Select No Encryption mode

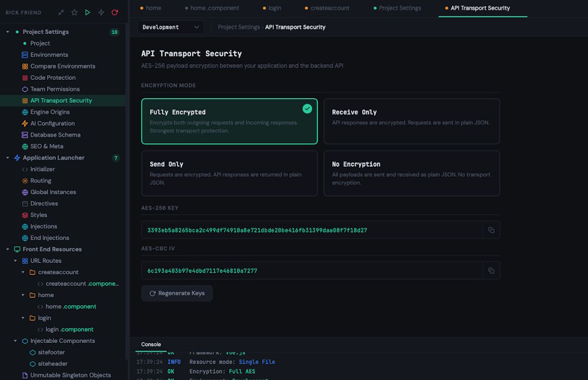(x=412, y=173)
